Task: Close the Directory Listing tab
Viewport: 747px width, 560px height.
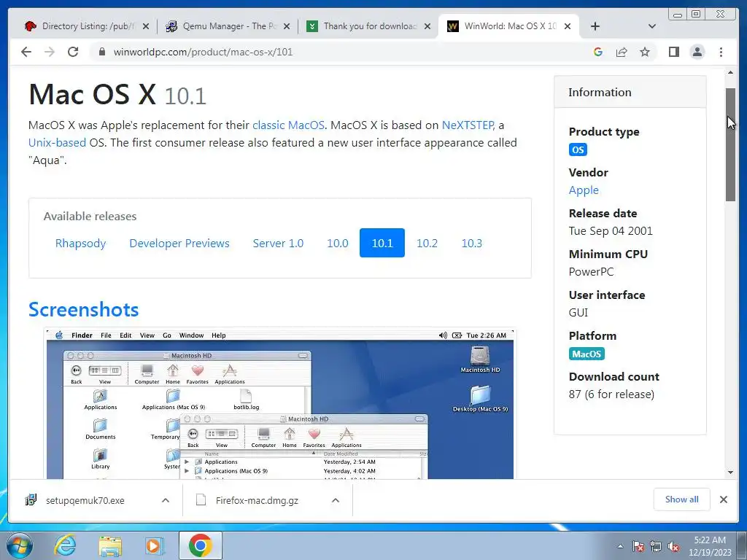Action: 146,26
